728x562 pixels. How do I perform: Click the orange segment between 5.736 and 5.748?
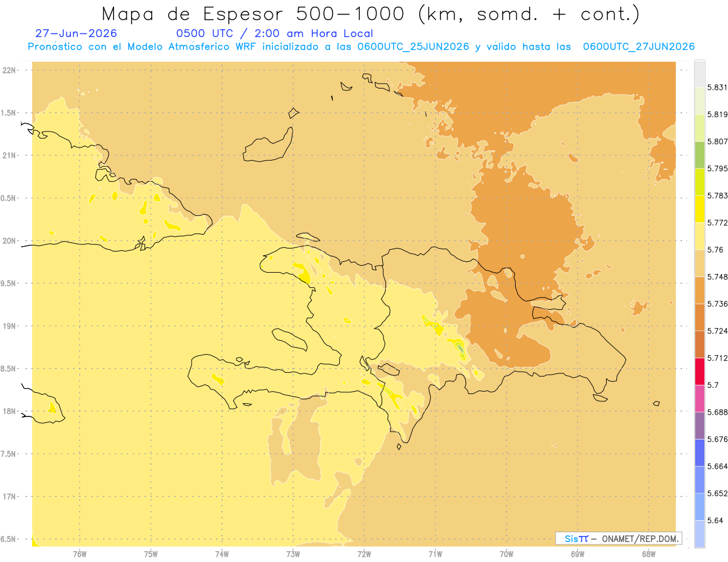[699, 290]
